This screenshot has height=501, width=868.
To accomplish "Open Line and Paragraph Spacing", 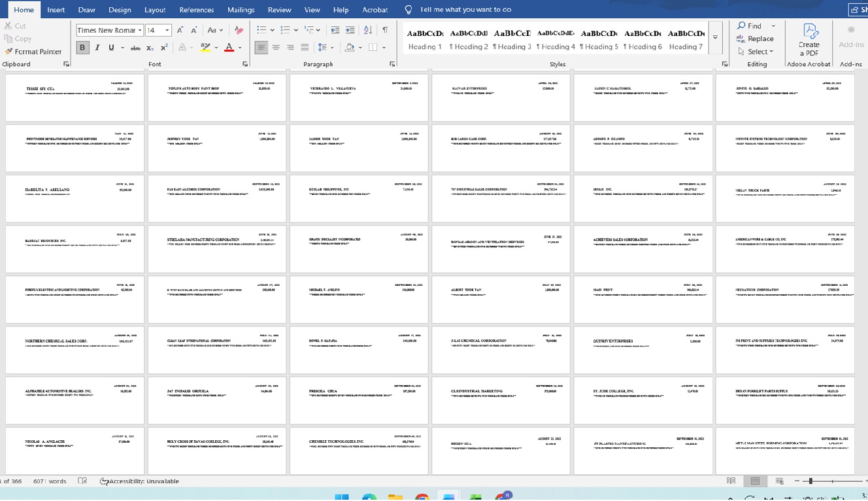I will click(322, 48).
